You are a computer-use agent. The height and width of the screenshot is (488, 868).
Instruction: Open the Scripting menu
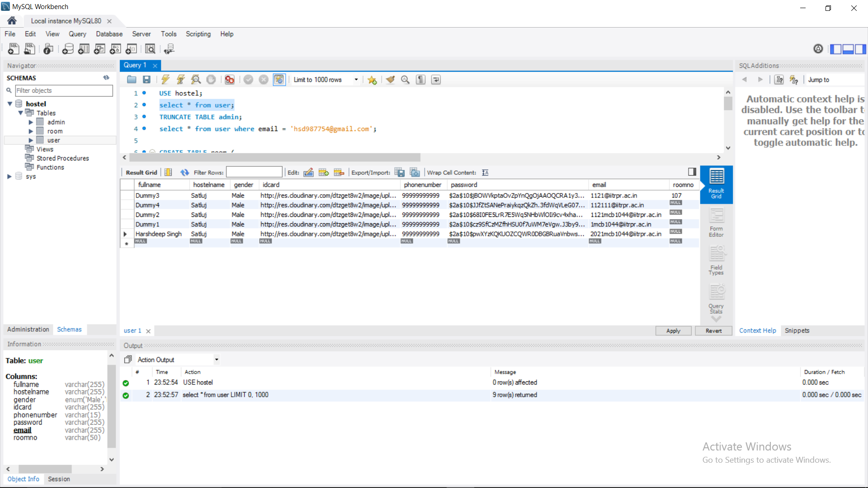(x=198, y=34)
